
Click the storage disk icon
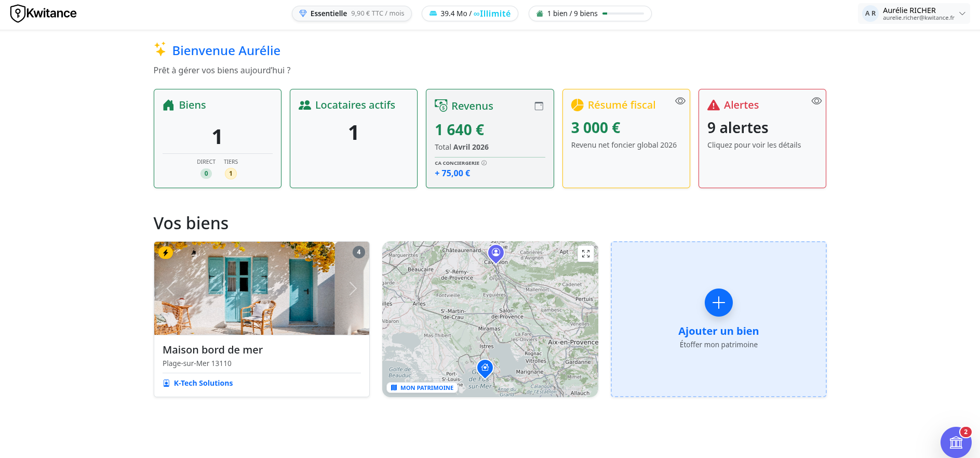433,14
